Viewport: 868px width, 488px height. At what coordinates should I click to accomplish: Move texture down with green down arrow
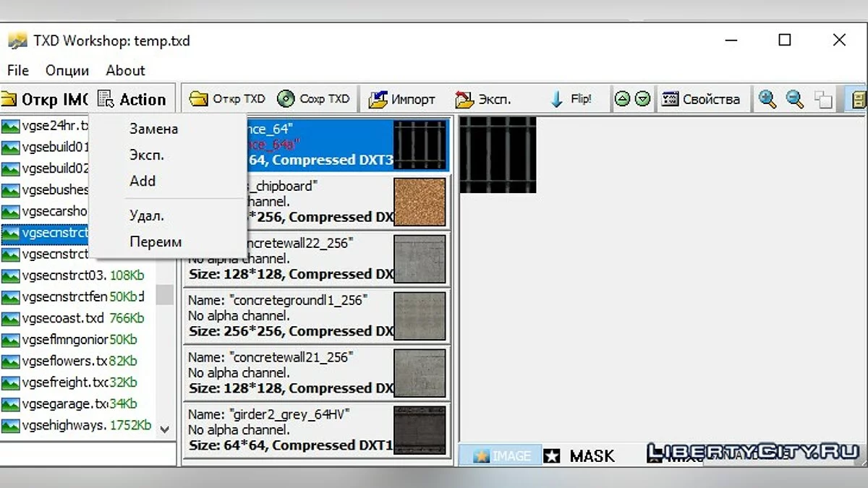(x=642, y=99)
